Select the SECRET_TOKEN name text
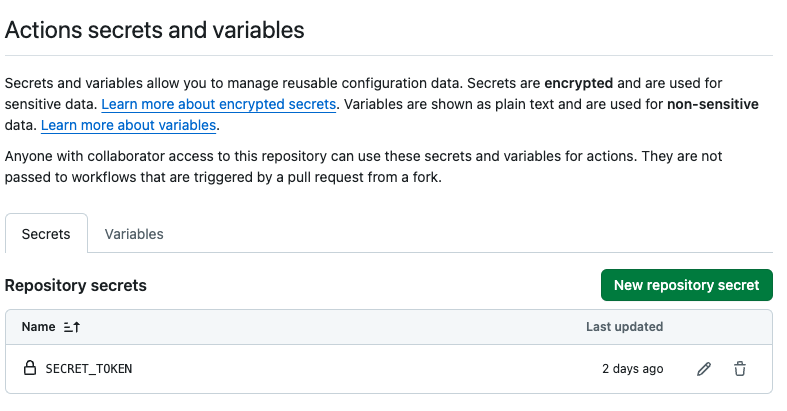Viewport: 787px width, 411px height. pos(89,369)
